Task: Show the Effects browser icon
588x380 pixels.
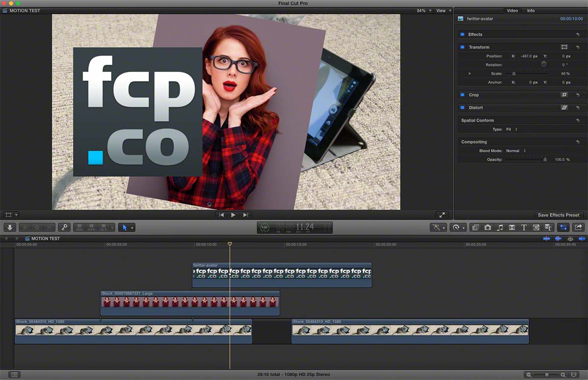Action: pyautogui.click(x=475, y=227)
